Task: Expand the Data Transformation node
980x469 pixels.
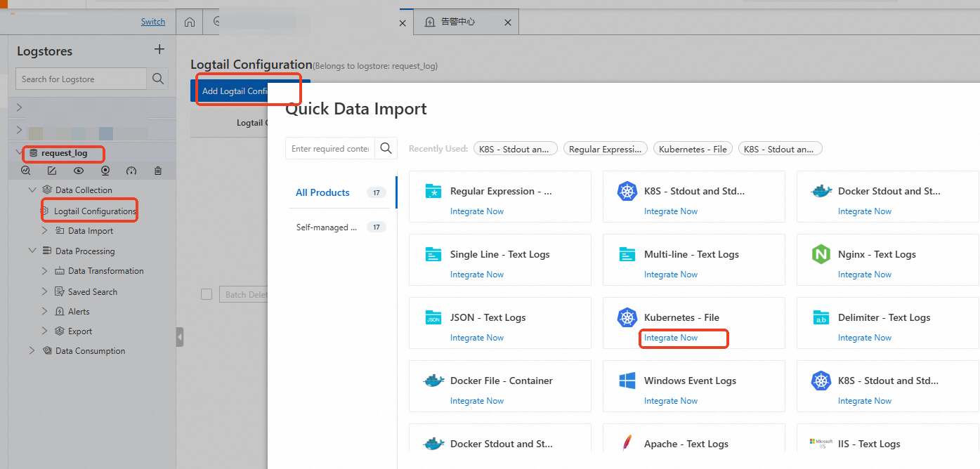Action: tap(44, 270)
